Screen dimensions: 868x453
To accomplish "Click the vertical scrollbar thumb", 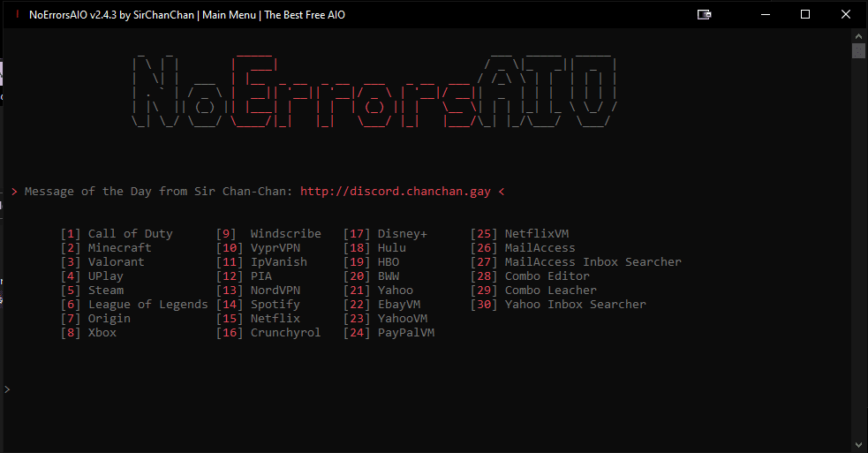I will (858, 50).
